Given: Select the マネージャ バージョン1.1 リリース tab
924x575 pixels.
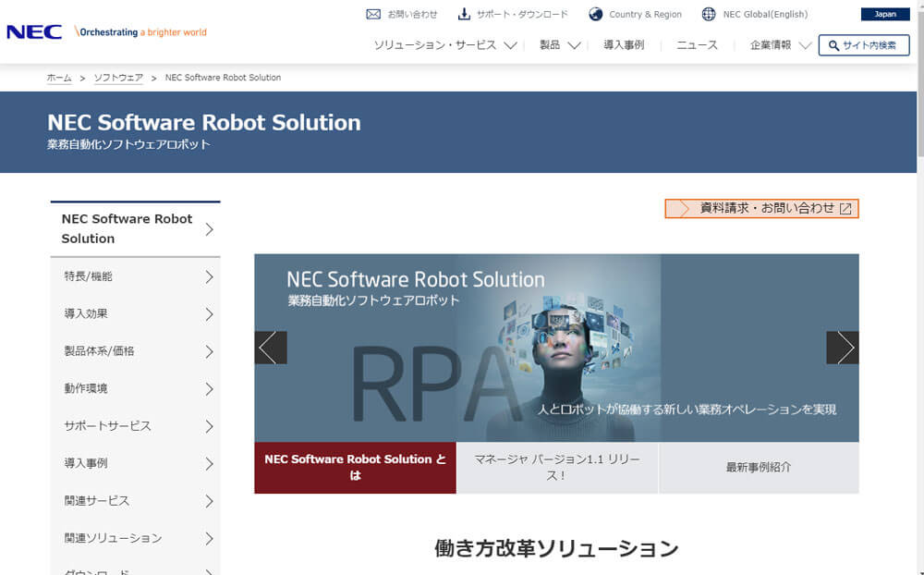Looking at the screenshot, I should [557, 467].
